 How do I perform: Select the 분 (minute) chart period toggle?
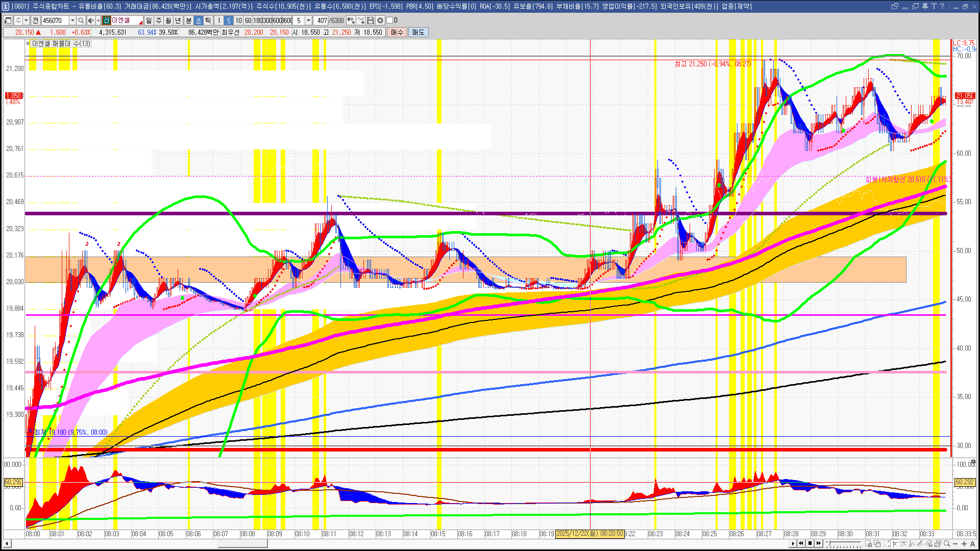188,20
